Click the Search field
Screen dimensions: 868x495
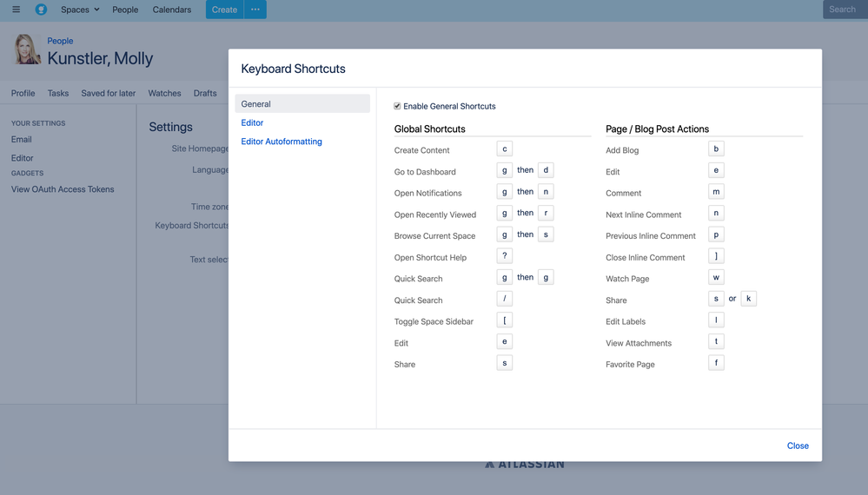tap(845, 10)
